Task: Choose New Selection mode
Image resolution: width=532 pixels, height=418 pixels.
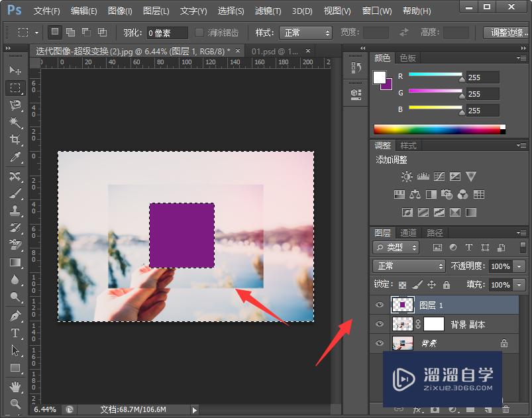Action: (54, 32)
